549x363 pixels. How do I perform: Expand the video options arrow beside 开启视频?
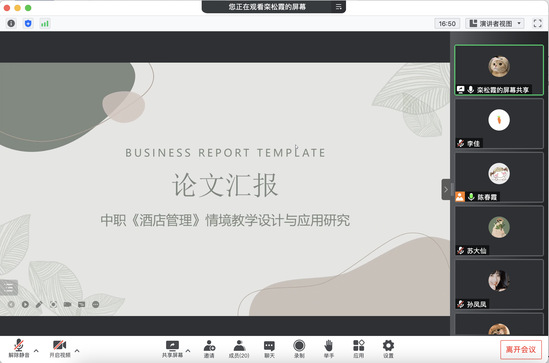point(77,350)
